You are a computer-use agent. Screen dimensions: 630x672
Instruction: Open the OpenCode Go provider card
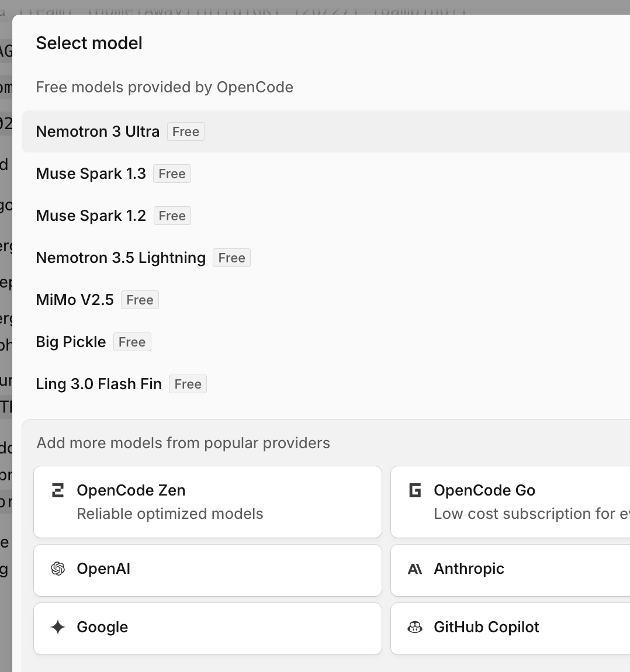click(510, 502)
